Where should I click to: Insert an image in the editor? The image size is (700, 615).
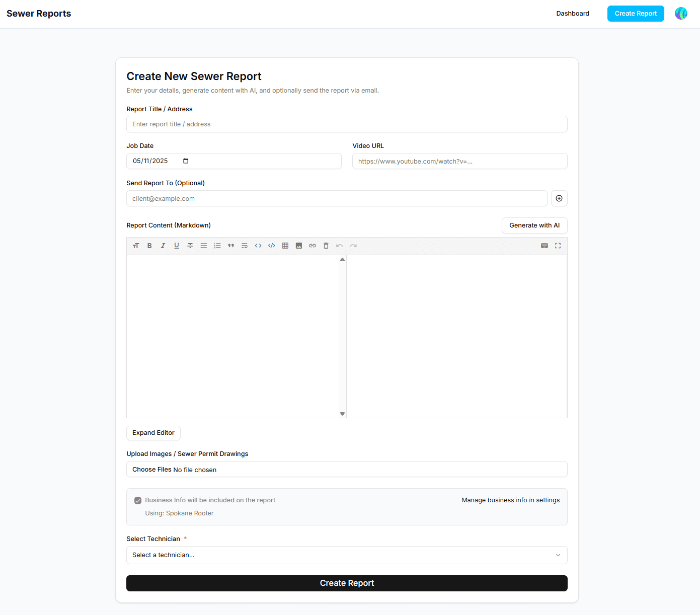299,246
